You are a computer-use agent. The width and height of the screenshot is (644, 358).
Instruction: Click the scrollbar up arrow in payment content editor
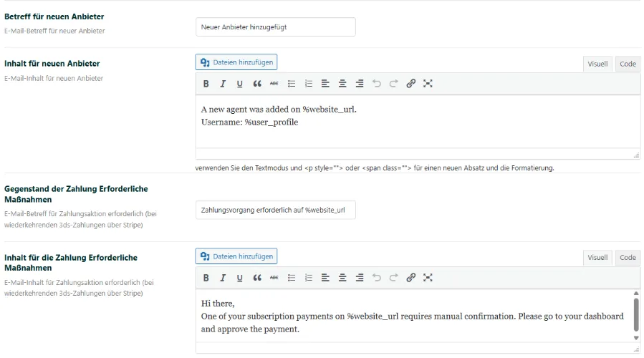636,293
